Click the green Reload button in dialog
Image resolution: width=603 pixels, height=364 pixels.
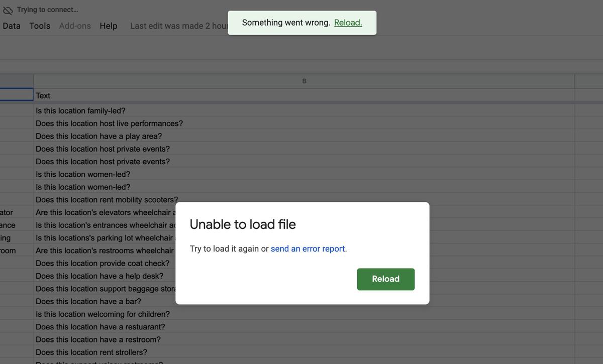(x=385, y=279)
